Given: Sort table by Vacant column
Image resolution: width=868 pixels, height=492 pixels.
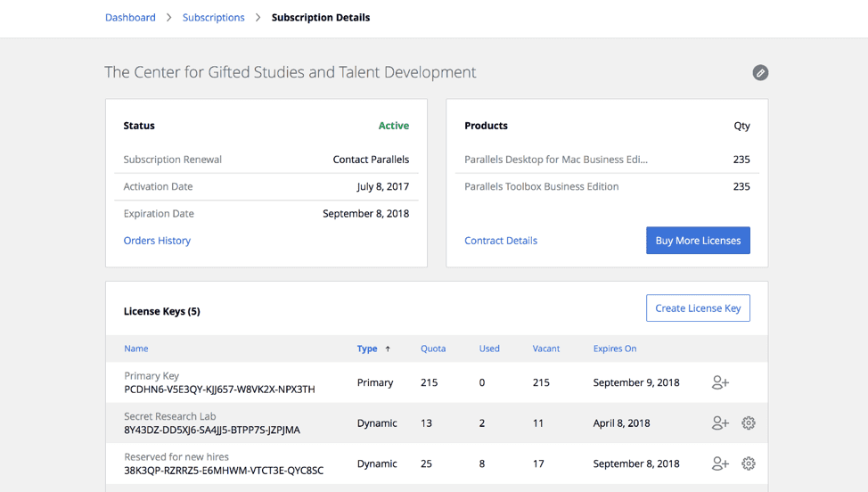Looking at the screenshot, I should [545, 348].
